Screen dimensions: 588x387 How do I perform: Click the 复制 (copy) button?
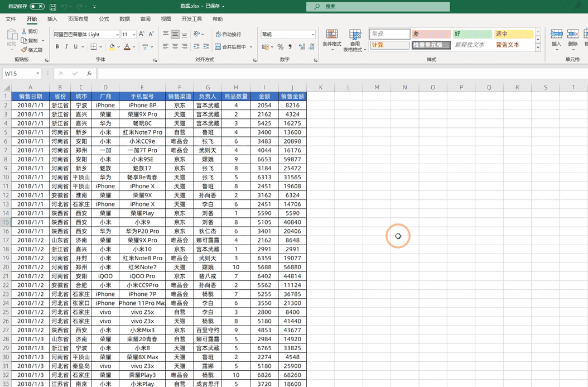pos(29,41)
